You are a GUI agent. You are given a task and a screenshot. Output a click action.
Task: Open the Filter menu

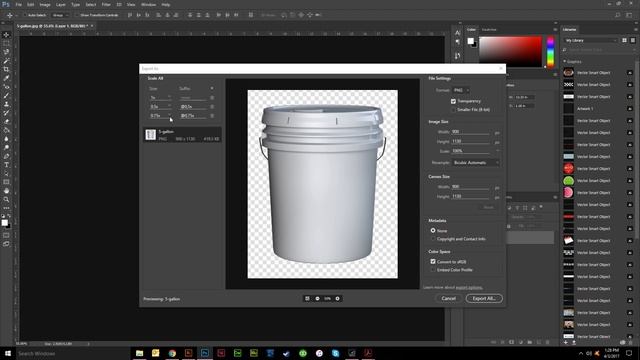(x=106, y=4)
